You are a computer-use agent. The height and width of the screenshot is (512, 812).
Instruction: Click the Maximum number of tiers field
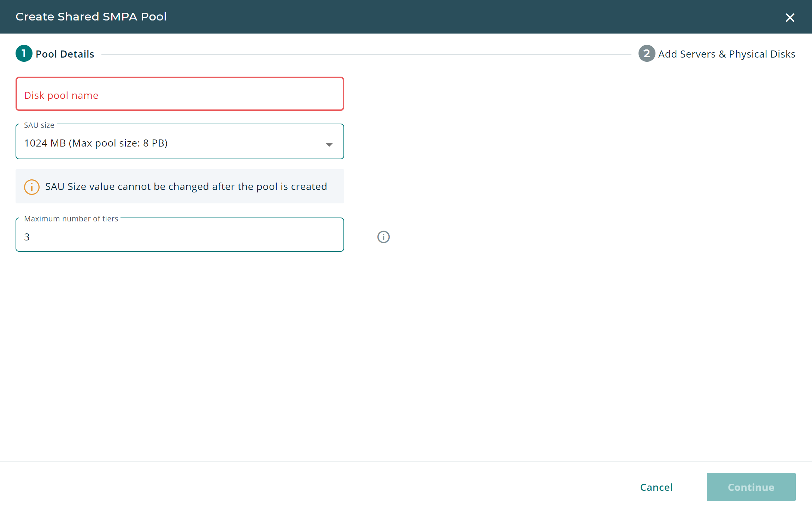[180, 237]
